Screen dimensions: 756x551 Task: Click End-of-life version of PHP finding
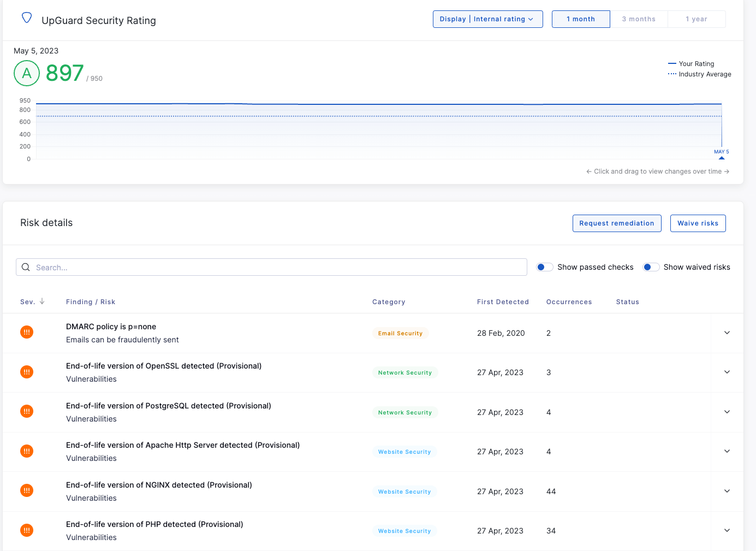pos(154,524)
